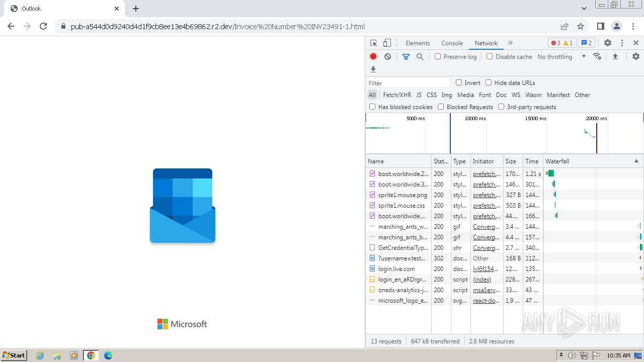This screenshot has height=362, width=644.
Task: Stop recording the network log
Action: pos(373,57)
